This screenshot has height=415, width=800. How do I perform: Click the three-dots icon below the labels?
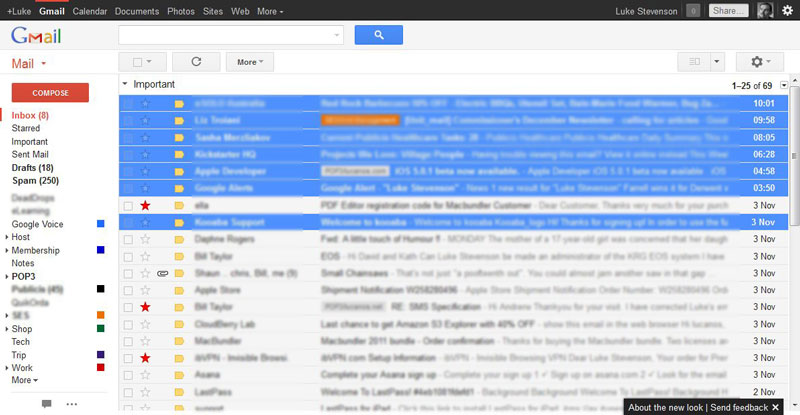coord(72,404)
